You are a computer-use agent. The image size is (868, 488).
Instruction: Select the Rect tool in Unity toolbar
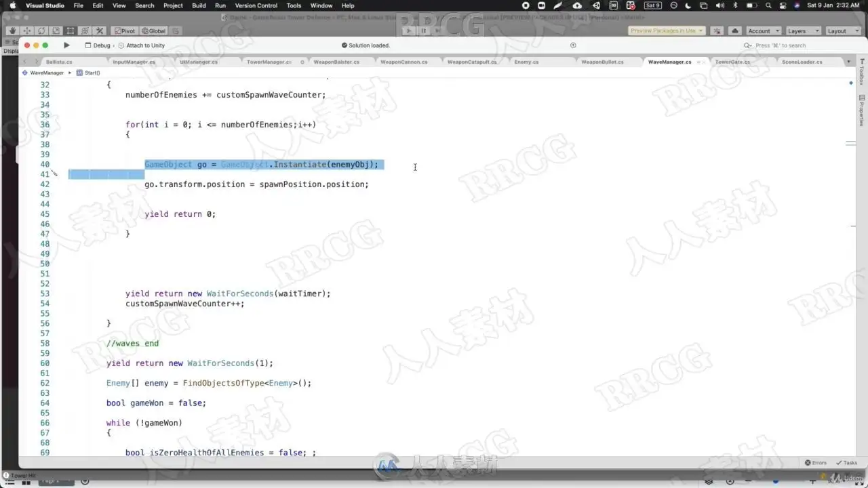(71, 30)
